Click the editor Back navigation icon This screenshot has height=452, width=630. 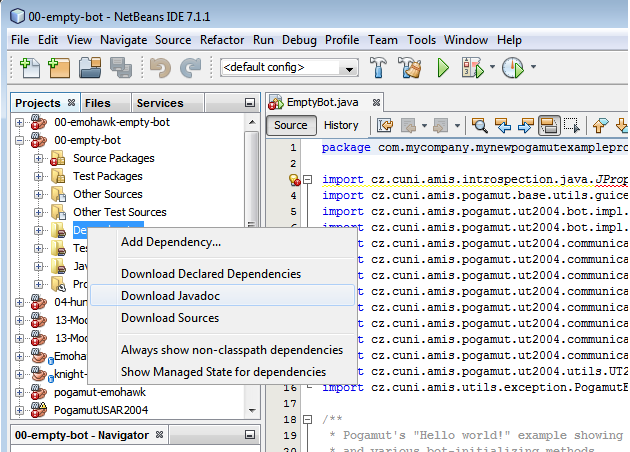[408, 125]
